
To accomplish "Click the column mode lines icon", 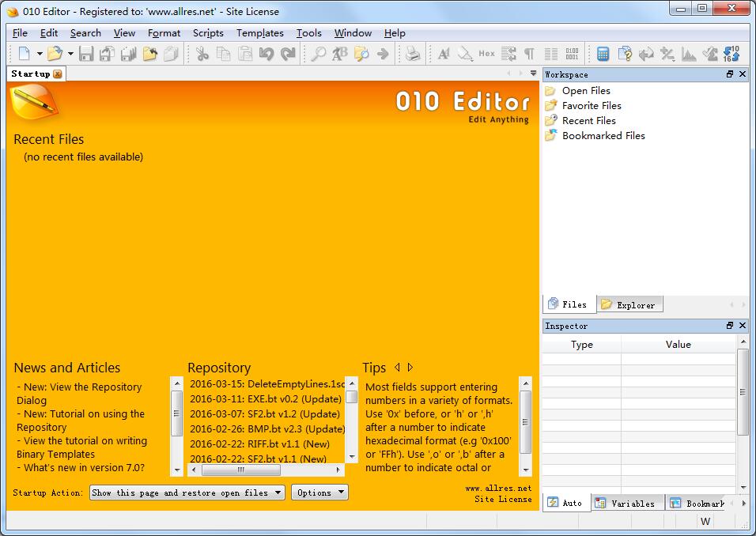I will coord(550,54).
